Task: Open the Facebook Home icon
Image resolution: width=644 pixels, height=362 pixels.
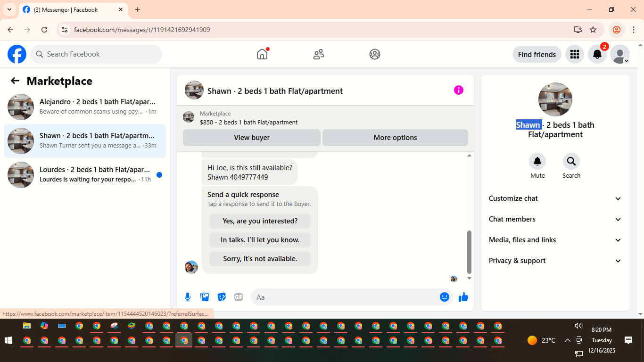Action: point(262,54)
